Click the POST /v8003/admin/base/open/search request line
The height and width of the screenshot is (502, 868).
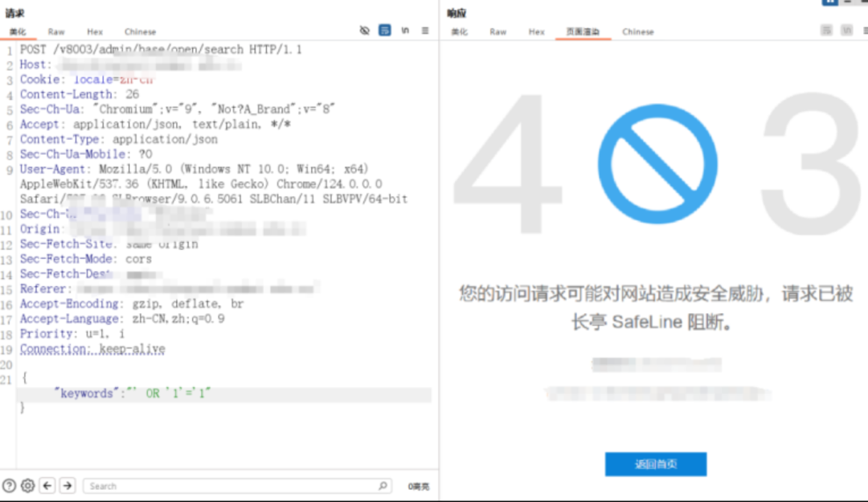161,49
